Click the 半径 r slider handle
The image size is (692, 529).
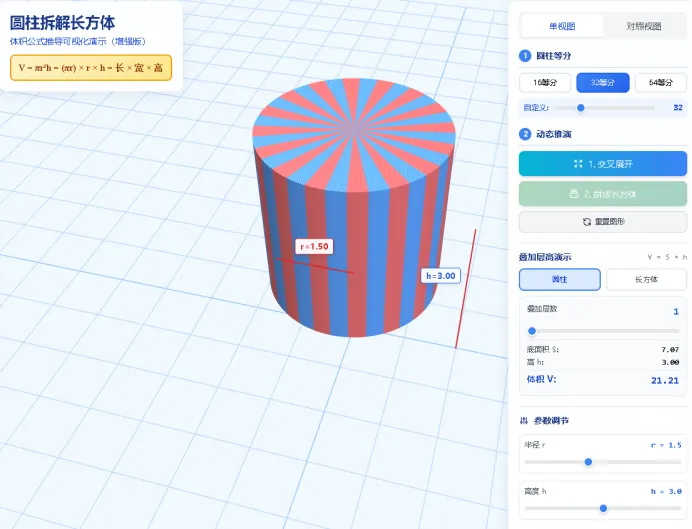pos(588,462)
